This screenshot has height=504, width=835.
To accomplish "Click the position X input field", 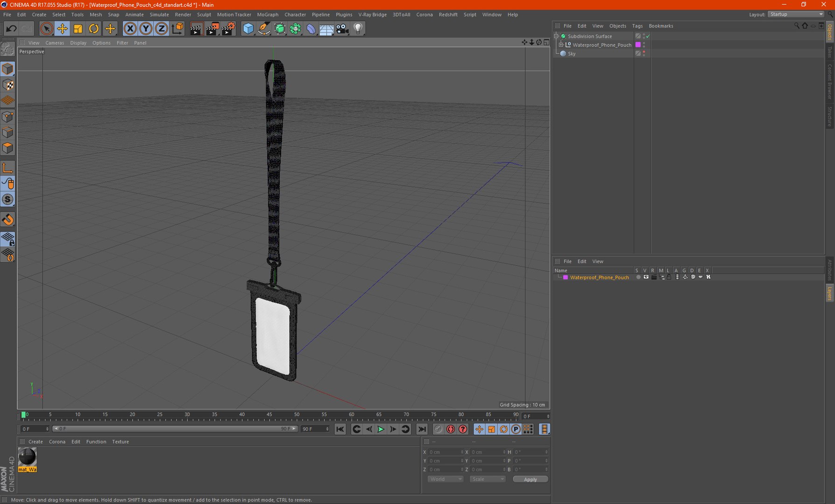I will [445, 452].
